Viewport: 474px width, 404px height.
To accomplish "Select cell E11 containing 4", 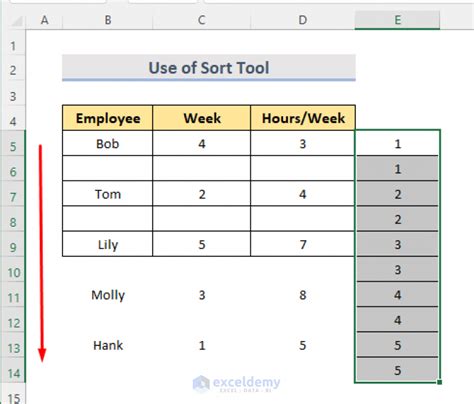I will click(x=397, y=295).
